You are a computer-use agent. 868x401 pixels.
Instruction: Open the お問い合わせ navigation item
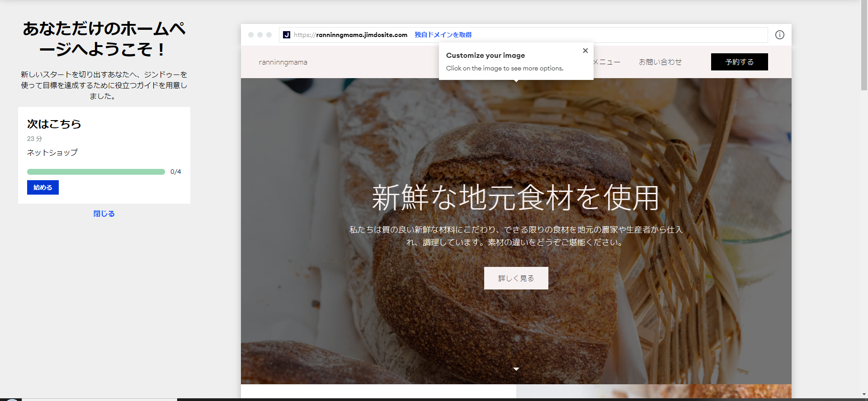point(660,62)
